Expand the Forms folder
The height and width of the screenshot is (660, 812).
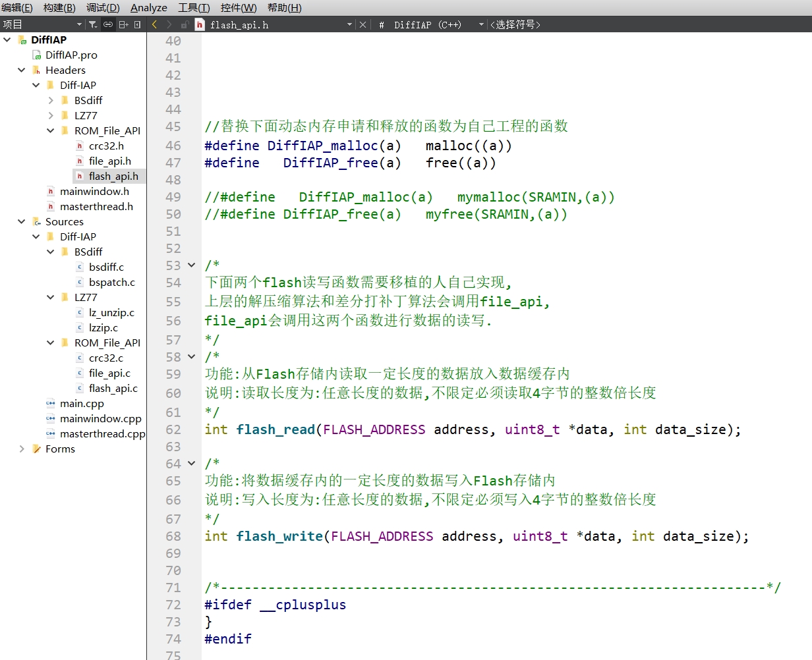[x=22, y=449]
